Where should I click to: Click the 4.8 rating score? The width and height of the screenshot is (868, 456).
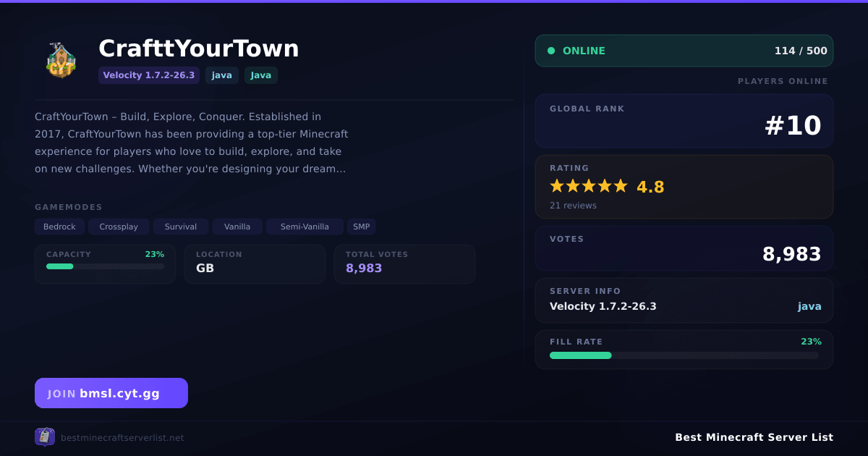[650, 187]
